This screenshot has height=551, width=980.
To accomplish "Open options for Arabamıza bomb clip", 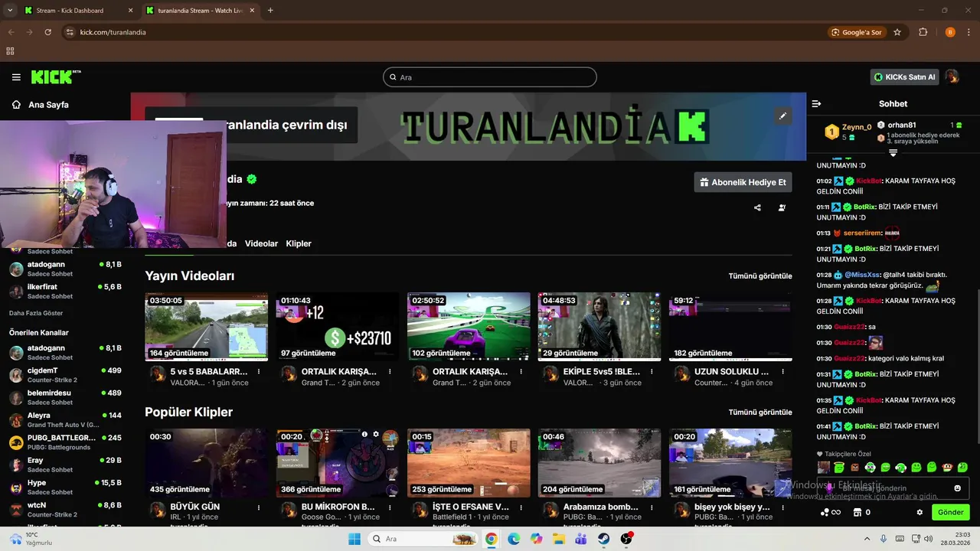I will coord(652,507).
